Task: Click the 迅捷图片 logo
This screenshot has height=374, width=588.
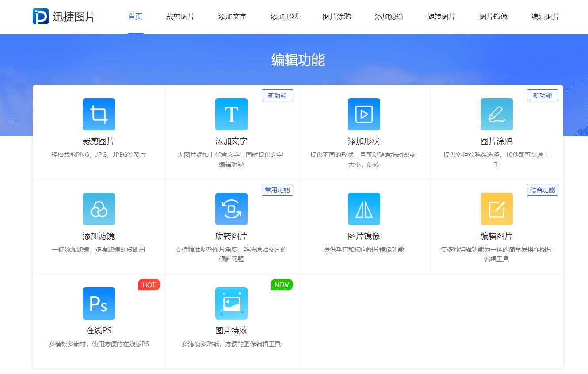Action: (64, 17)
